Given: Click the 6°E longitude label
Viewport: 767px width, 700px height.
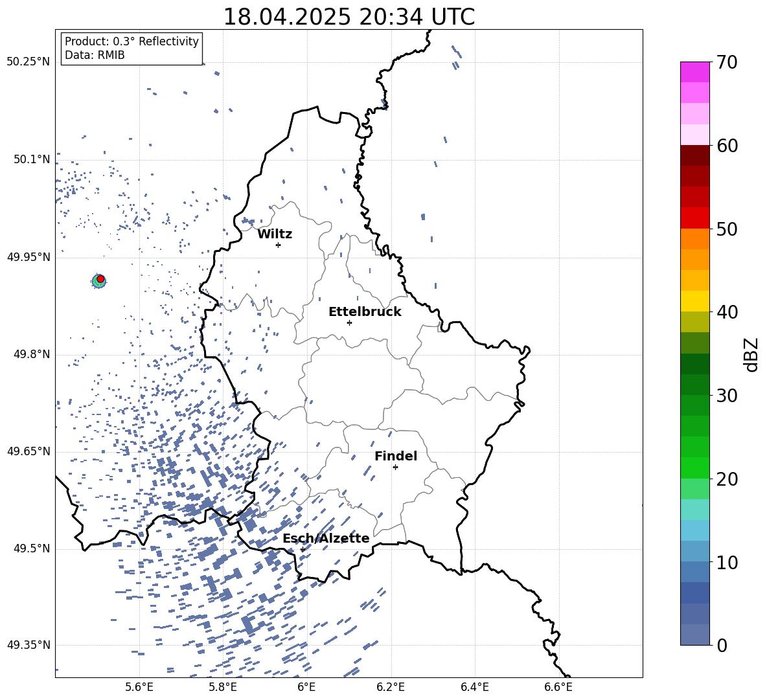Looking at the screenshot, I should 306,687.
